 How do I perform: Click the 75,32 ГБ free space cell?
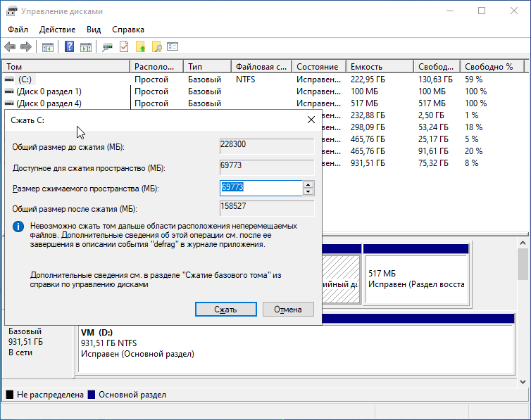click(433, 163)
